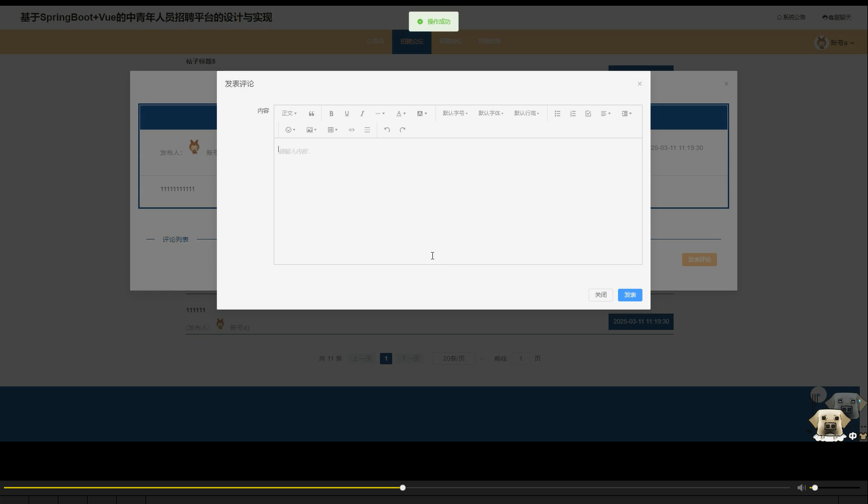Open the 系统公告 link
This screenshot has width=868, height=504.
(791, 17)
